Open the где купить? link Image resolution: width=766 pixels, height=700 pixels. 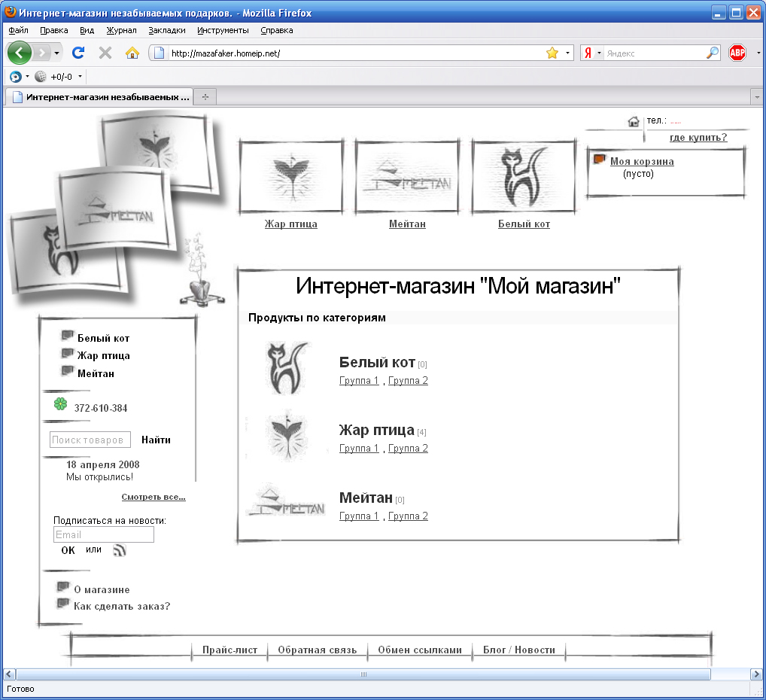[x=698, y=137]
